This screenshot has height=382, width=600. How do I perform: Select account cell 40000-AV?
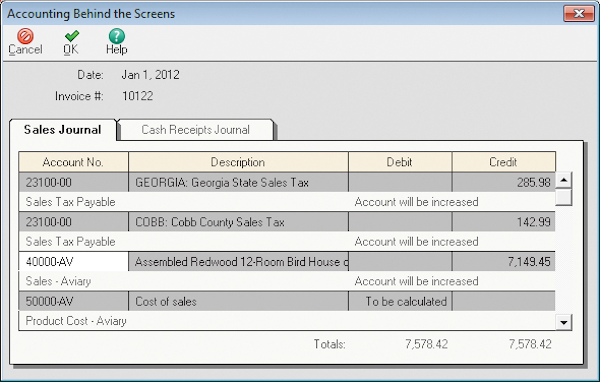73,262
